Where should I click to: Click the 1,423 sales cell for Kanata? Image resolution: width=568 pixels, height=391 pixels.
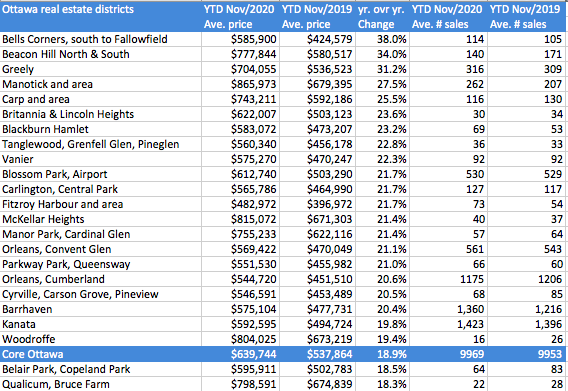tap(448, 324)
